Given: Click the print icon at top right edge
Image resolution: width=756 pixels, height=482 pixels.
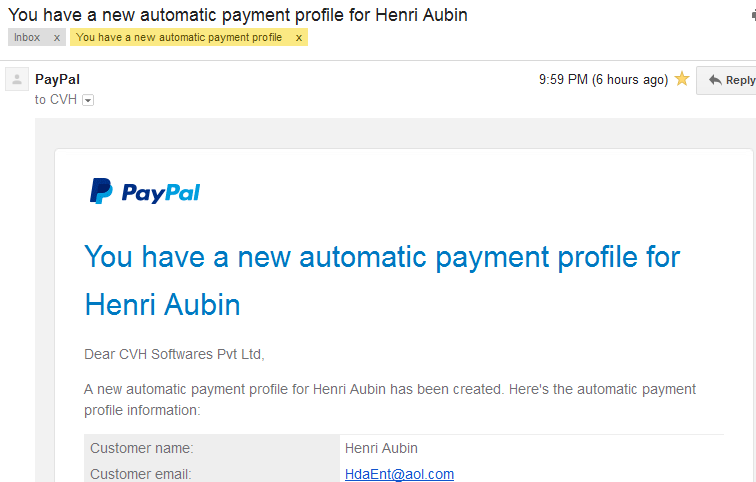Looking at the screenshot, I should click(753, 15).
